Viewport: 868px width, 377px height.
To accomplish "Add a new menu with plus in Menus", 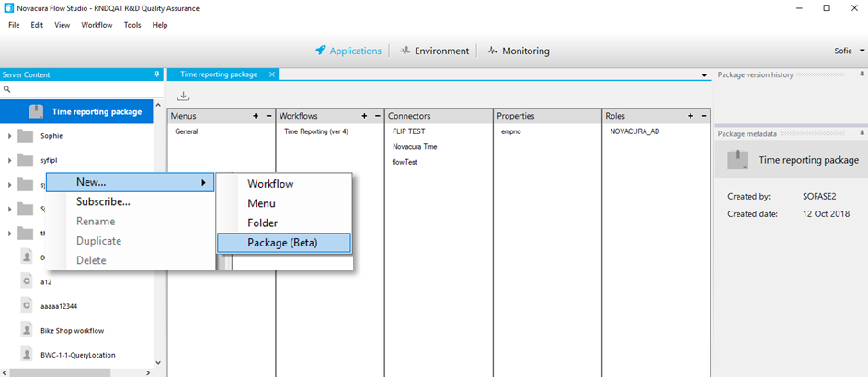I will [x=256, y=116].
